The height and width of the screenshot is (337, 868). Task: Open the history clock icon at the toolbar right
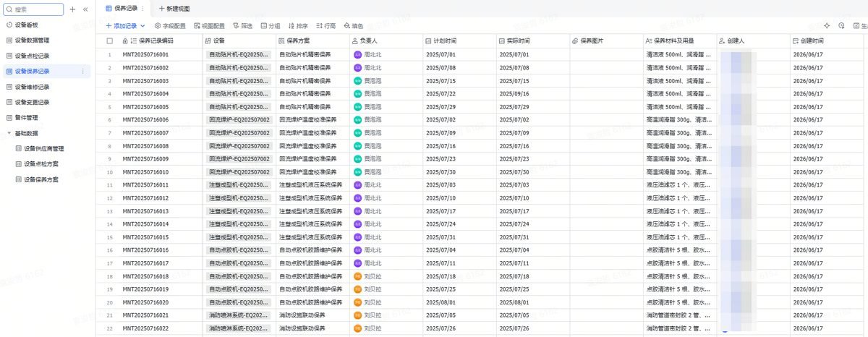(841, 25)
